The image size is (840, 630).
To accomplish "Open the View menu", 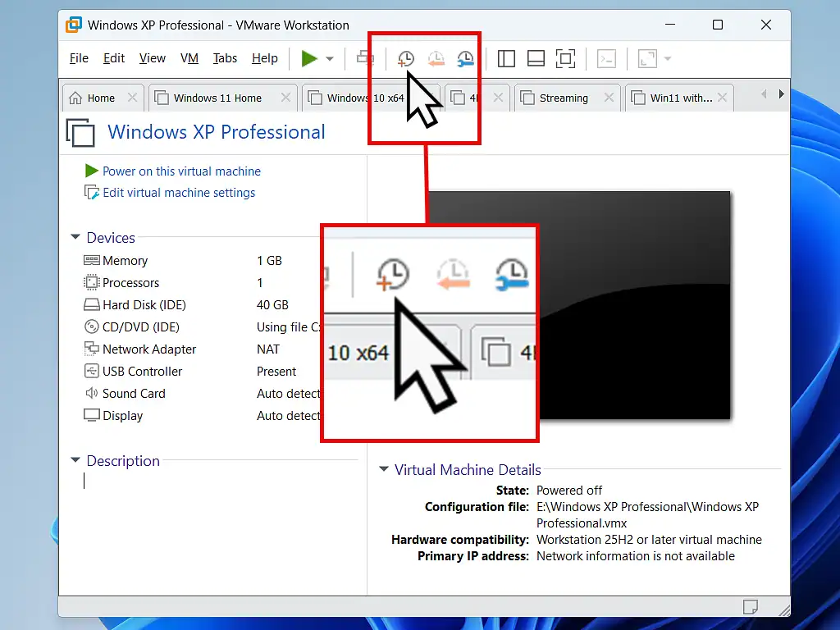I will (152, 58).
